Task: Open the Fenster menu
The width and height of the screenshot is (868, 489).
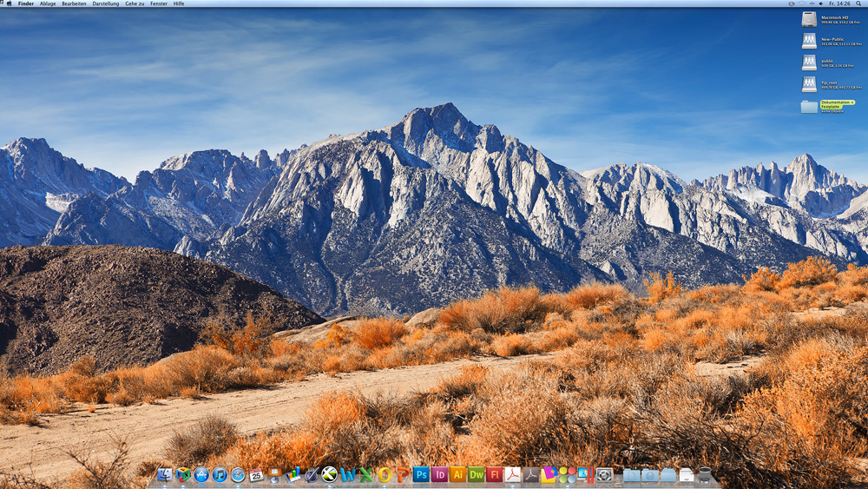Action: 159,3
